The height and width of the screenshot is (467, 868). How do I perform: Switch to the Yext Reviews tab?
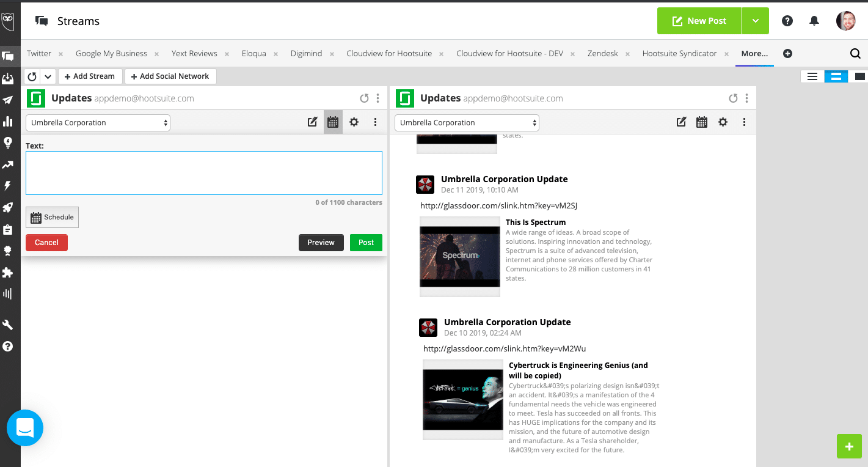(194, 54)
